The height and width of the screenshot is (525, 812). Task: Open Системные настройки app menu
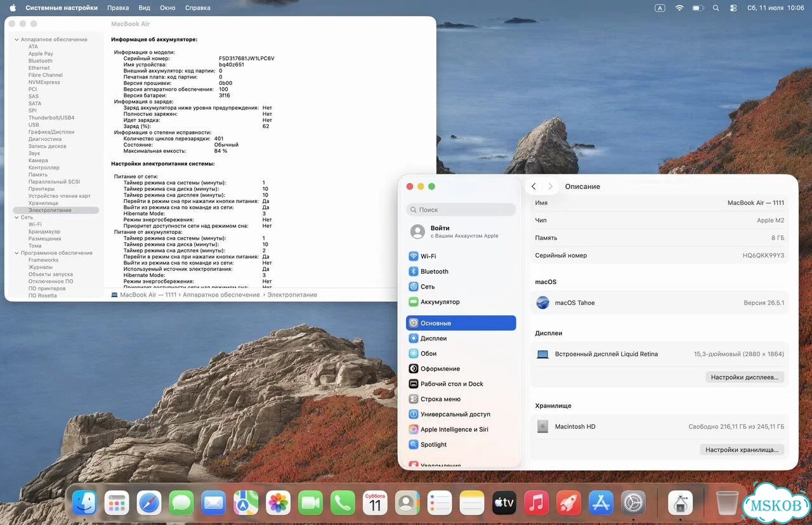pyautogui.click(x=62, y=8)
